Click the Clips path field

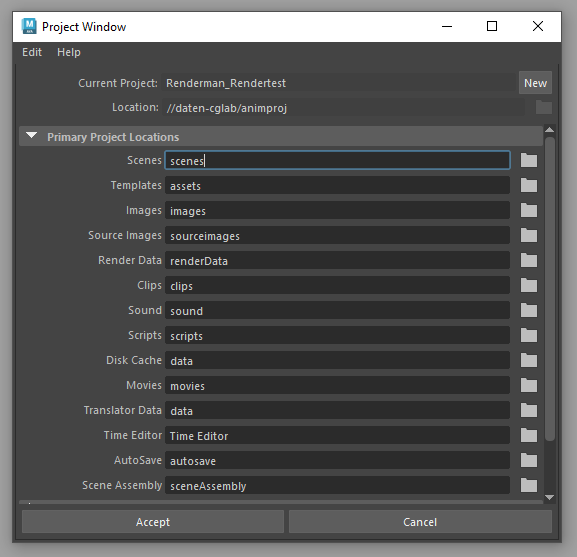[x=337, y=285]
